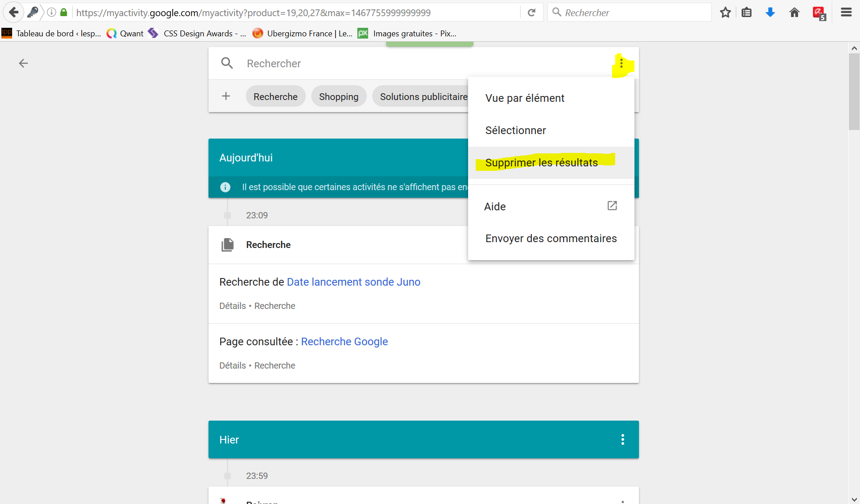Image resolution: width=860 pixels, height=504 pixels.
Task: Open the Firefox hamburger menu
Action: coord(846,13)
